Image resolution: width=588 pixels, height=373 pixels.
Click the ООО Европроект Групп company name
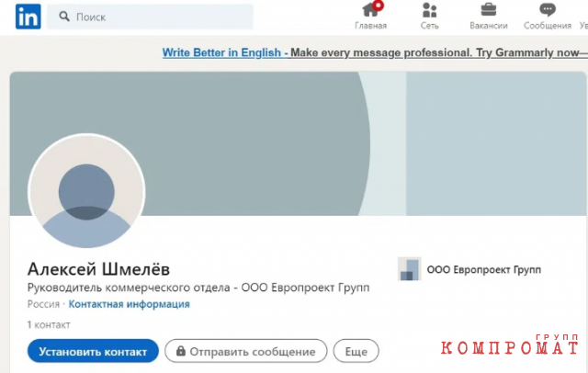[484, 269]
